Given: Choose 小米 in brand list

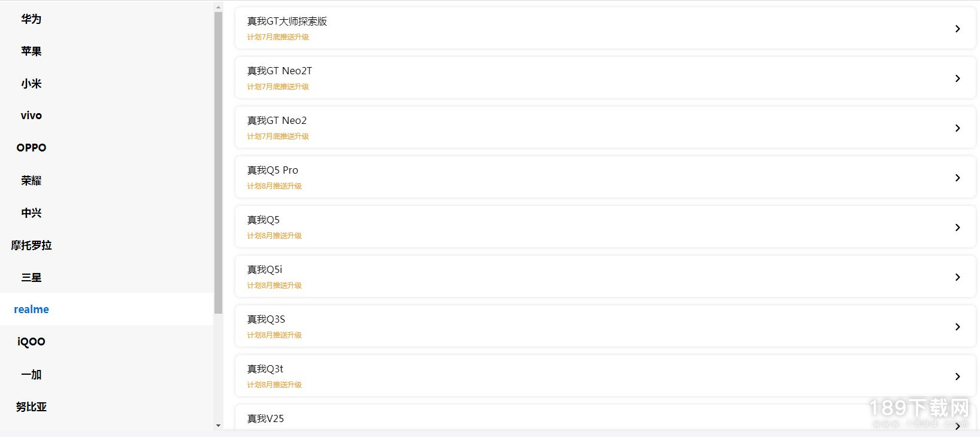Looking at the screenshot, I should (x=31, y=84).
